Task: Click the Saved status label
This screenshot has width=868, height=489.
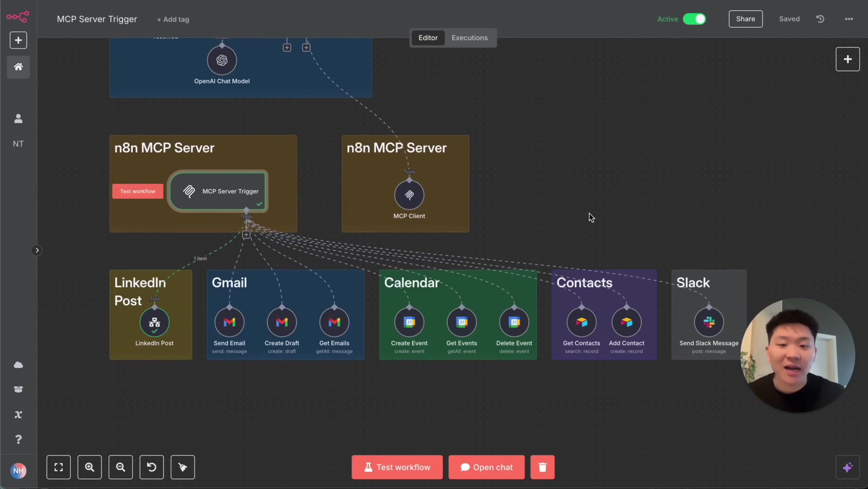Action: click(x=789, y=19)
